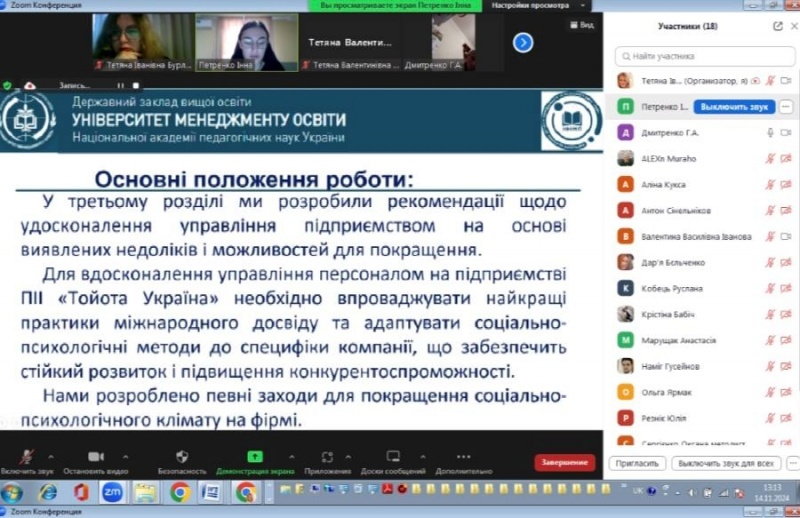Switch to Zoom taskbar icon
This screenshot has width=800, height=518.
pyautogui.click(x=113, y=493)
